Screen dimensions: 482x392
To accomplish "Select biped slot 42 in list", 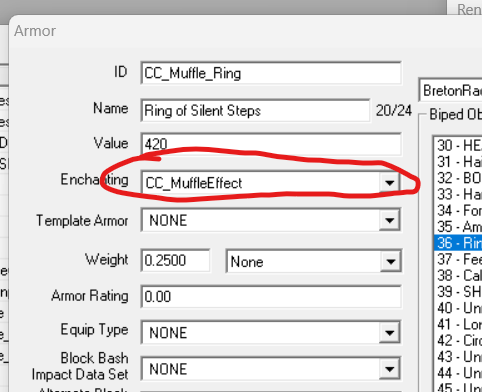I will (458, 340).
